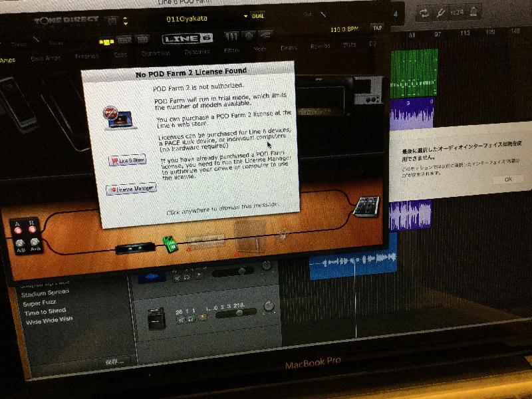The width and height of the screenshot is (532, 399).
Task: Open the third icon right of Line 6
Action: point(265,35)
